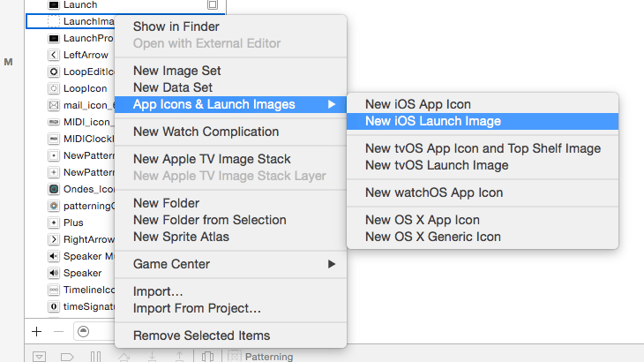Viewport: 644px width, 362px height.
Task: Pause program execution button
Action: tap(95, 356)
